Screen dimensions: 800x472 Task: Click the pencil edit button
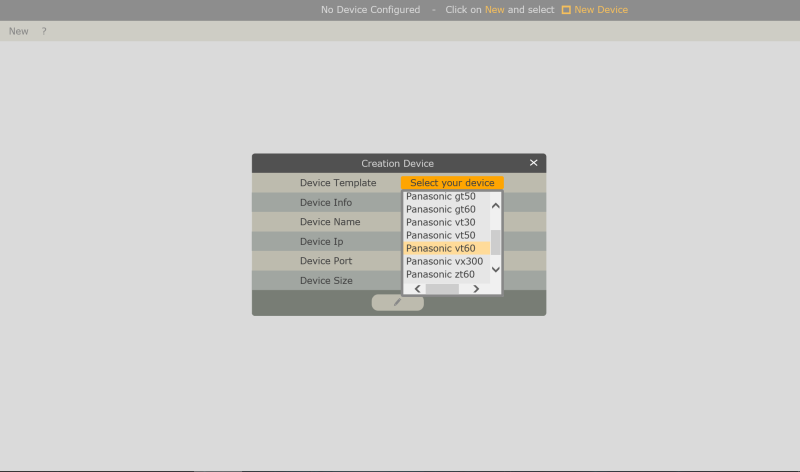[397, 303]
